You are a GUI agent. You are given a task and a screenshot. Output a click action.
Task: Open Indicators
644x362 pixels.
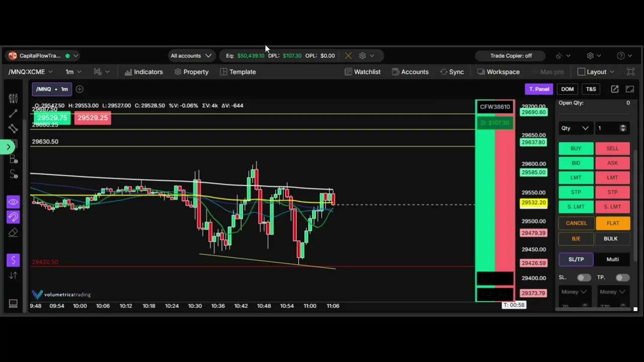[144, 72]
